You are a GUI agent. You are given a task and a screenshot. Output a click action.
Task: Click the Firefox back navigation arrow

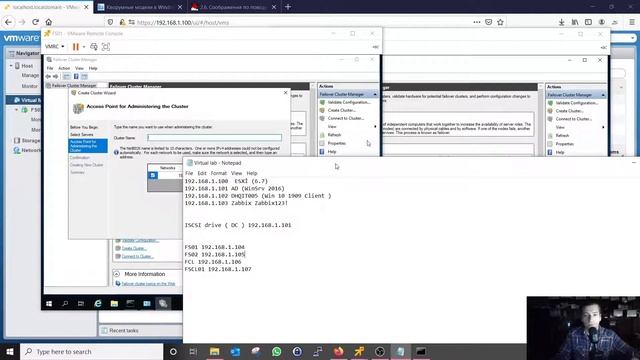9,22
